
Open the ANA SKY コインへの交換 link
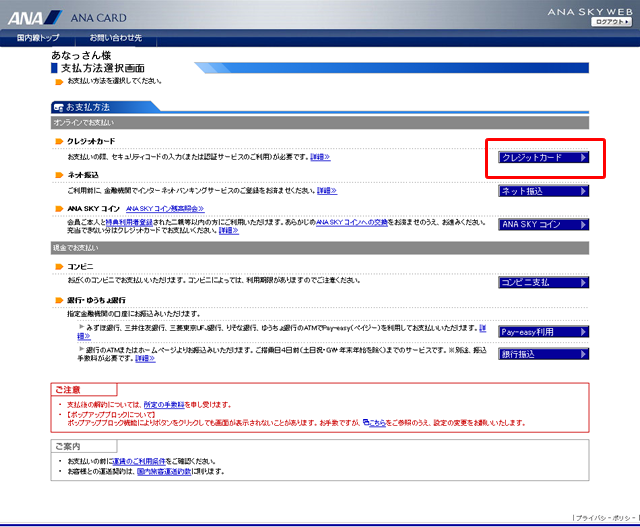352,222
